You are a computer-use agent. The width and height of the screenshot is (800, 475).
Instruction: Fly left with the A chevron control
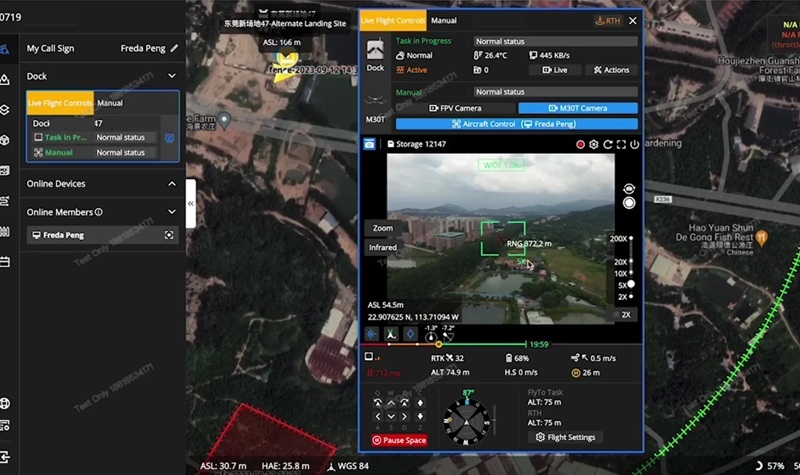coord(378,416)
